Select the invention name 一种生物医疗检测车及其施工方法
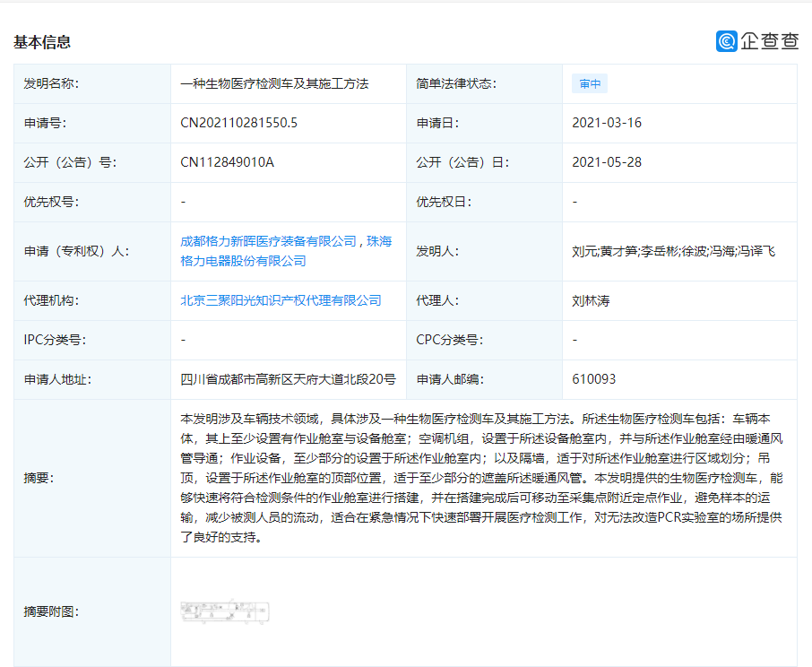 274,84
